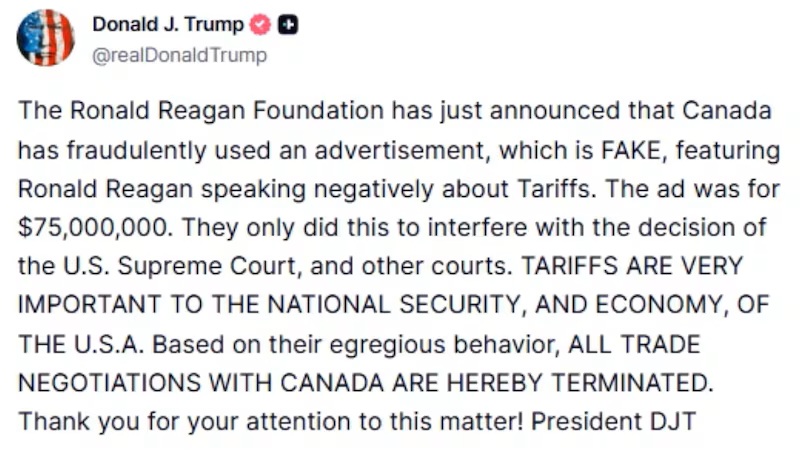Click the black plus badge icon

pyautogui.click(x=286, y=26)
